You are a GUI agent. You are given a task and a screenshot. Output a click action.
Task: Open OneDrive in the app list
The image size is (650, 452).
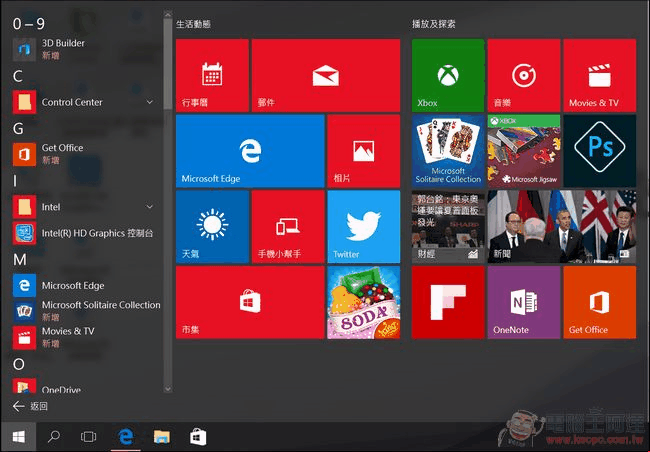point(86,386)
